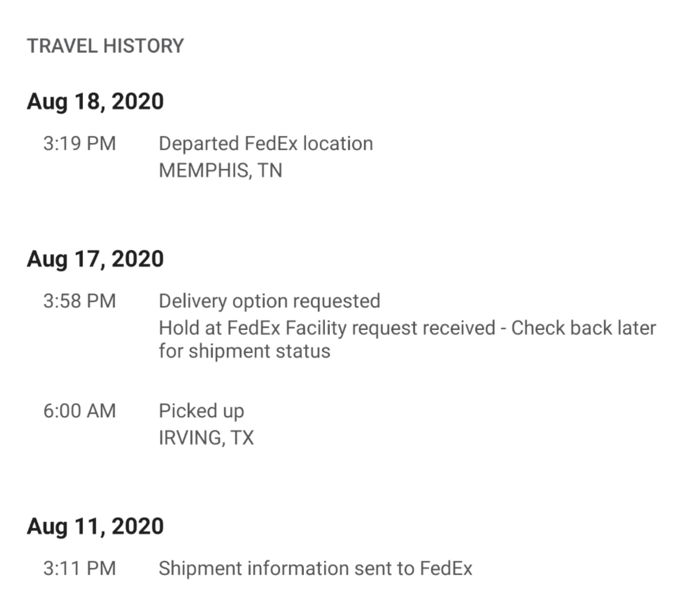Open the Picked up entry
679x616 pixels.
[x=201, y=411]
